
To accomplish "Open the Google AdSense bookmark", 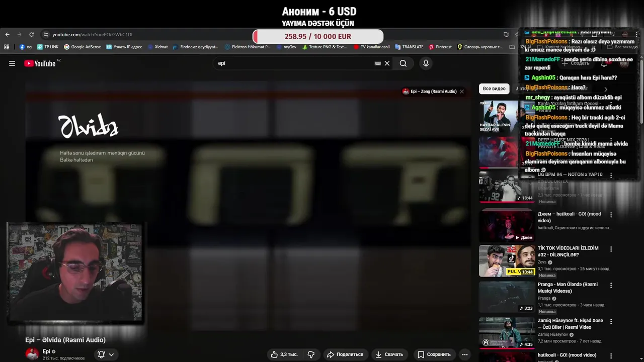I will click(x=82, y=47).
